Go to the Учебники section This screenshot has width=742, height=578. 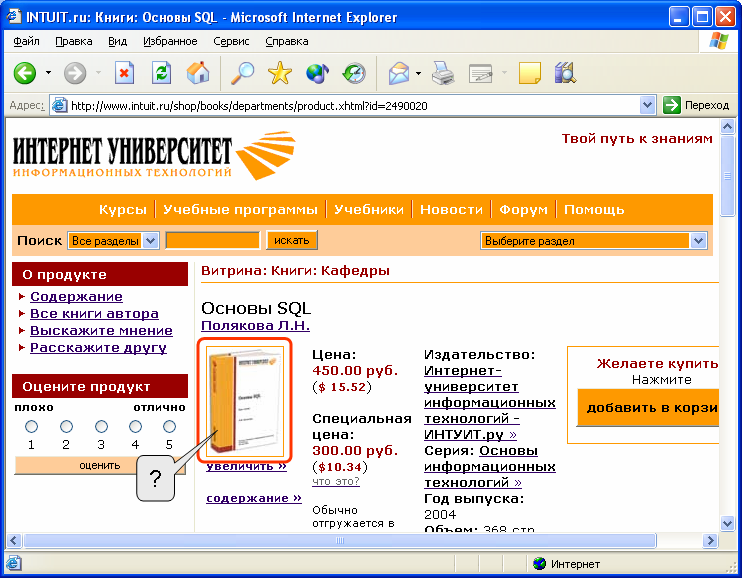pyautogui.click(x=369, y=209)
